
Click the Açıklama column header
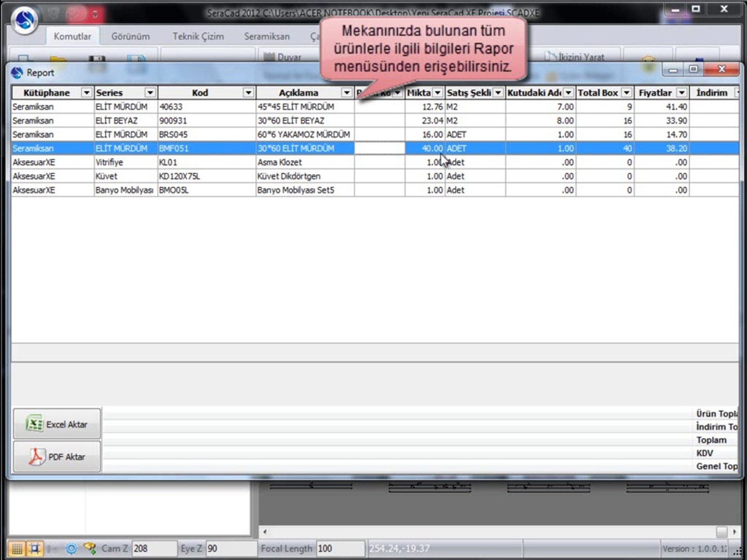pos(298,92)
